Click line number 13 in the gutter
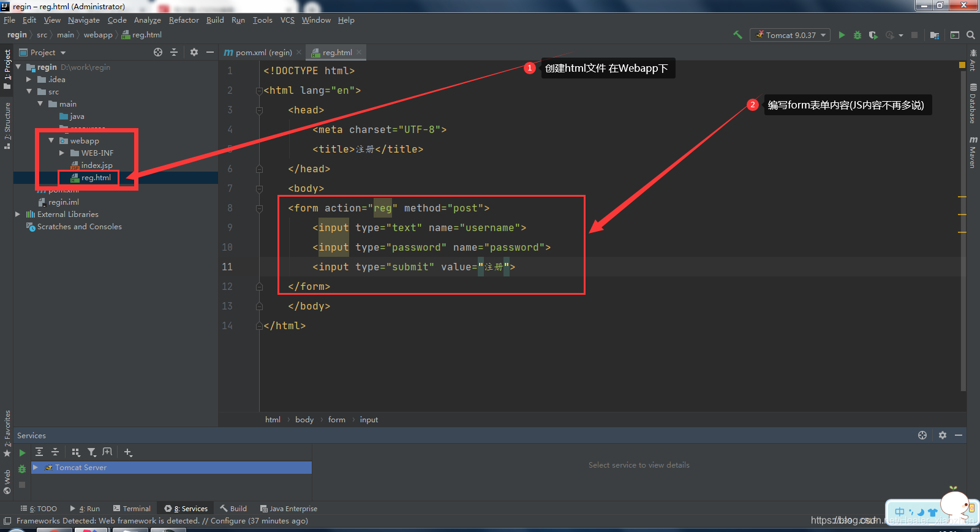 pyautogui.click(x=227, y=306)
